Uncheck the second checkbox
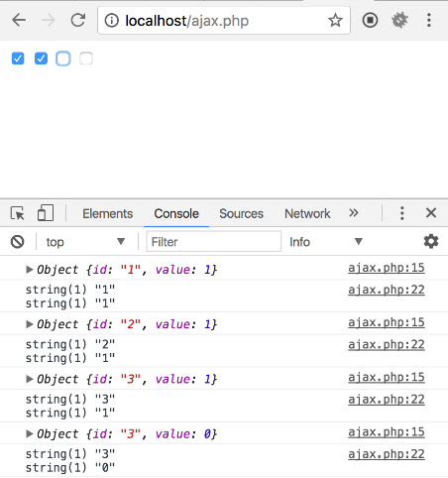Image resolution: width=448 pixels, height=478 pixels. click(x=41, y=59)
